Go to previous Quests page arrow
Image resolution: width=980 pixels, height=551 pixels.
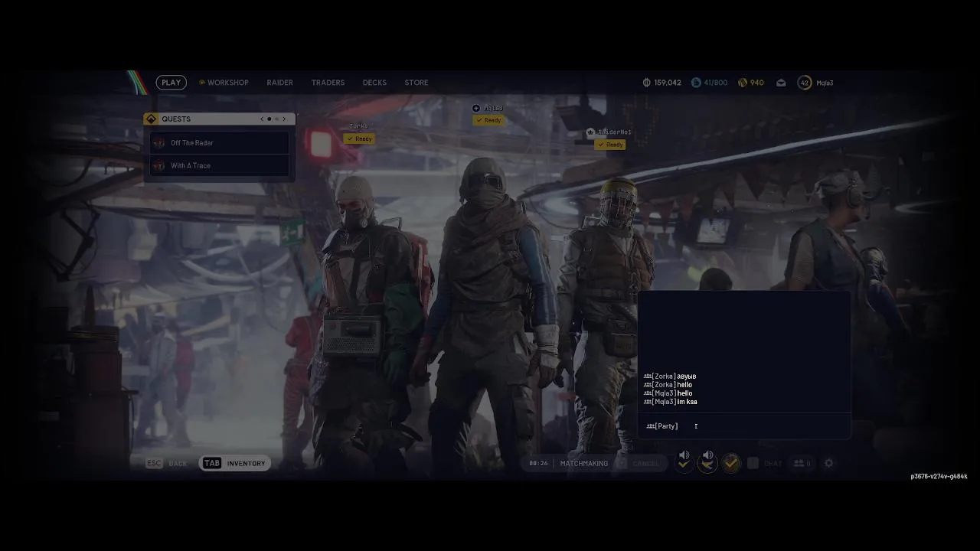(262, 119)
